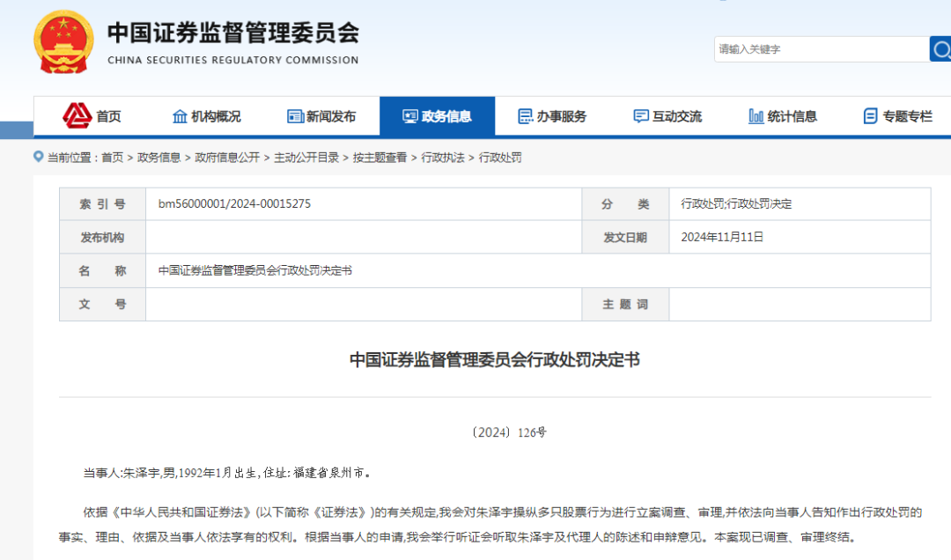Image resolution: width=951 pixels, height=560 pixels.
Task: Open 政府信息公开 breadcrumb link
Action: click(227, 158)
